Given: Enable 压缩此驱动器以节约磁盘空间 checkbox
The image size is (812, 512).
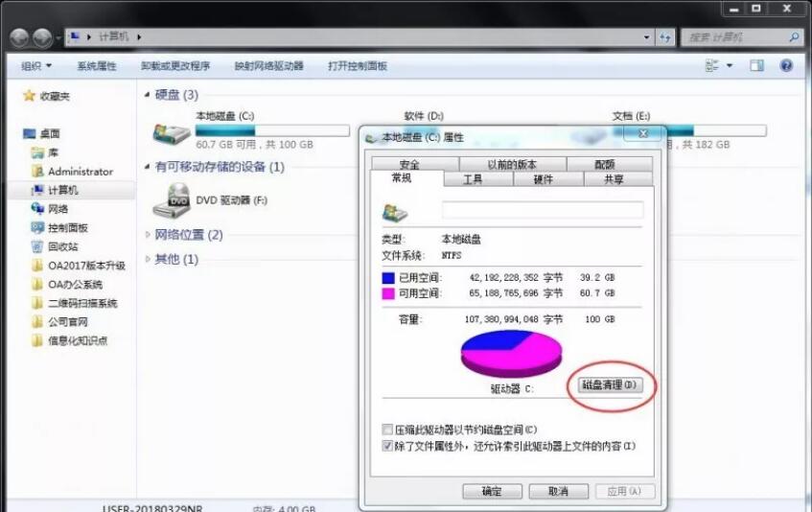Looking at the screenshot, I should pyautogui.click(x=387, y=430).
